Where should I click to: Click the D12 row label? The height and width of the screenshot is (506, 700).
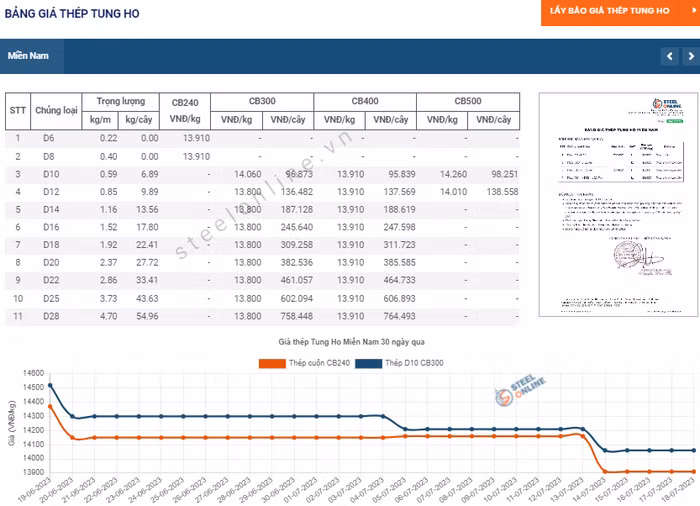pos(51,192)
